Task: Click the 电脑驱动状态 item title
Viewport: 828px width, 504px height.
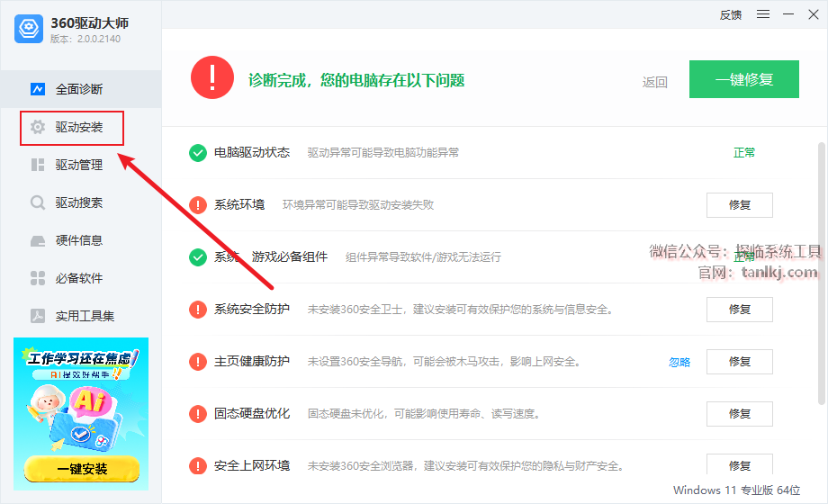Action: click(252, 153)
